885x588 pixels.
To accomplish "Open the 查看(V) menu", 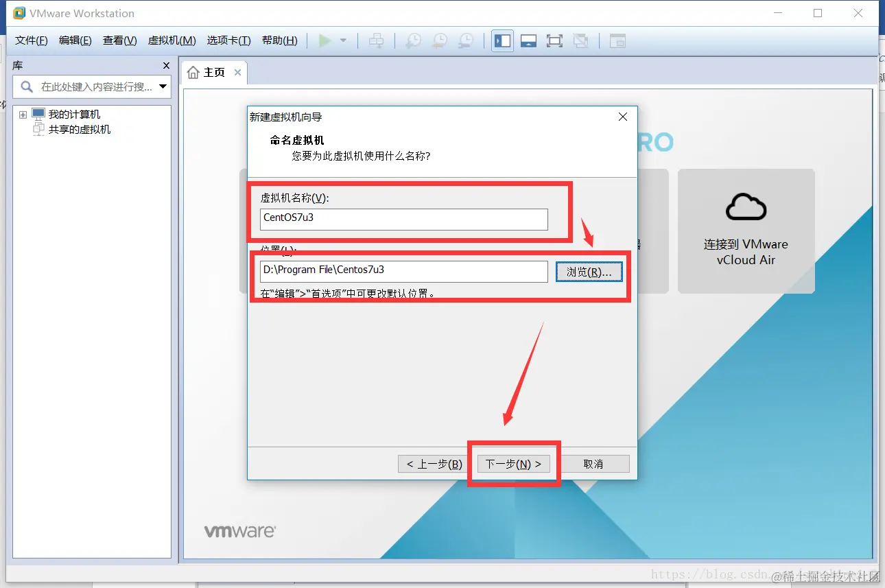I will click(120, 40).
